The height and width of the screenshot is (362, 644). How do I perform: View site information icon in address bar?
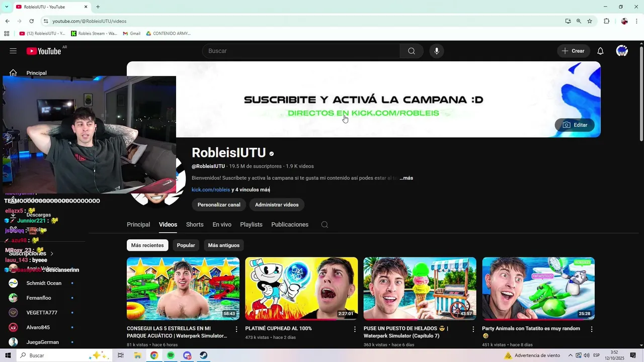(x=46, y=21)
